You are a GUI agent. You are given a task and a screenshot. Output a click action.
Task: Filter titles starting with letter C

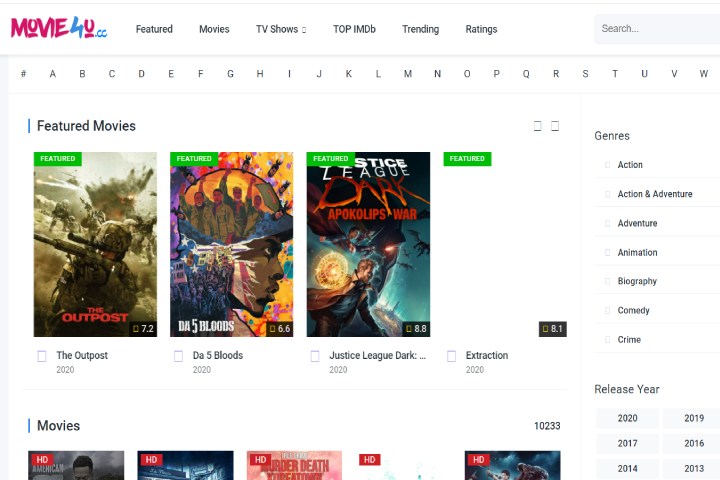point(112,73)
